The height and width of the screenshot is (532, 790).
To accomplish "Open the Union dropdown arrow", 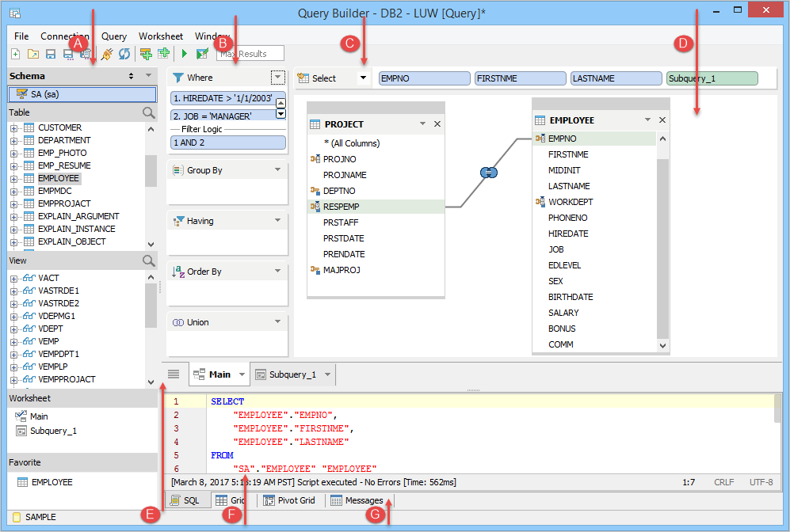I will tap(277, 321).
